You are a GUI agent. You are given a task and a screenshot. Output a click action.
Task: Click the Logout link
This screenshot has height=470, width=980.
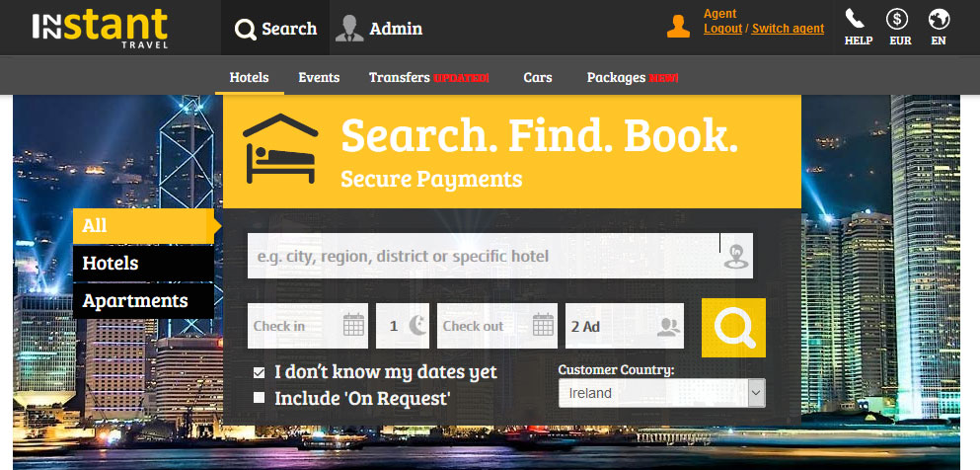pyautogui.click(x=722, y=28)
